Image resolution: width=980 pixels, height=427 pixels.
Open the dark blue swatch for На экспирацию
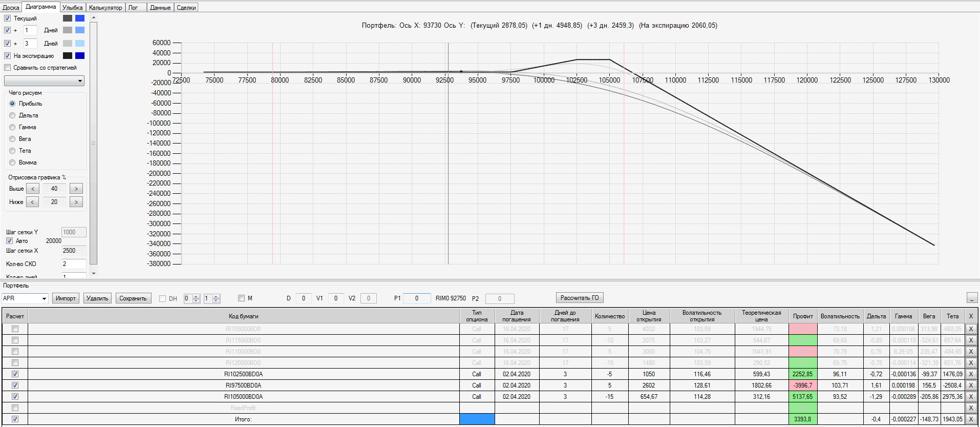tap(80, 56)
